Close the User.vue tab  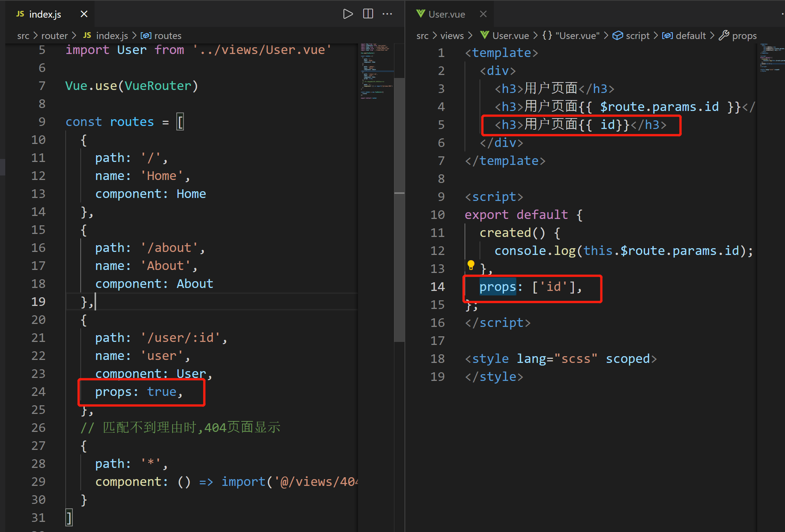[x=483, y=14]
